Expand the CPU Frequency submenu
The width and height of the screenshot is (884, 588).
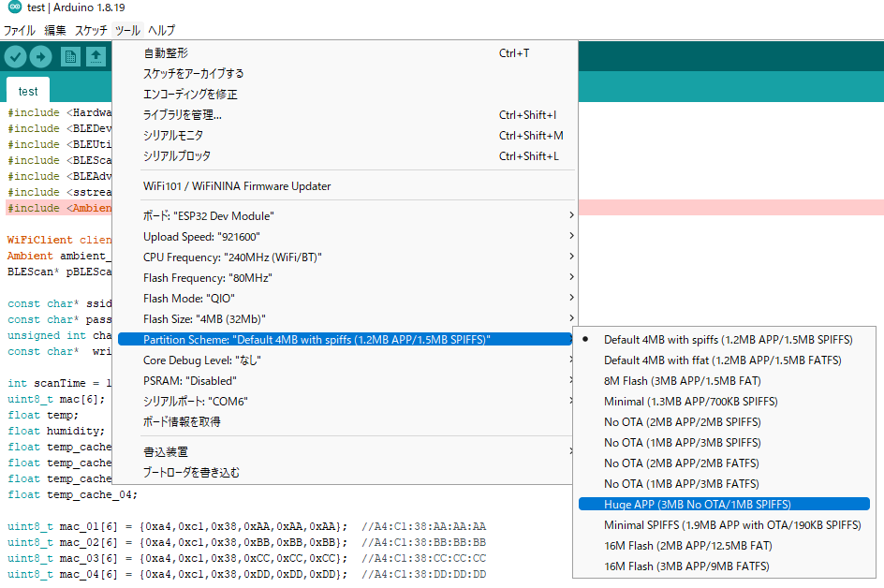(345, 257)
